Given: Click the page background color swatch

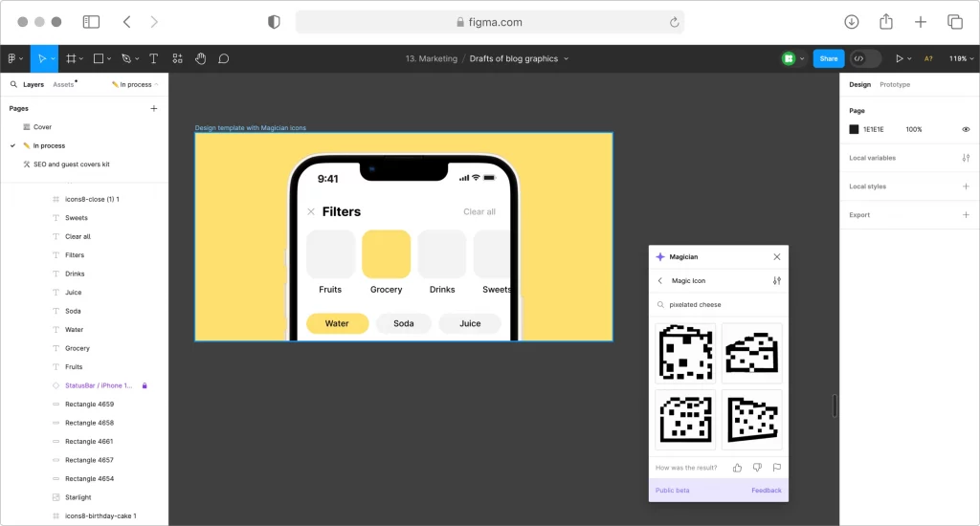Looking at the screenshot, I should pos(854,129).
